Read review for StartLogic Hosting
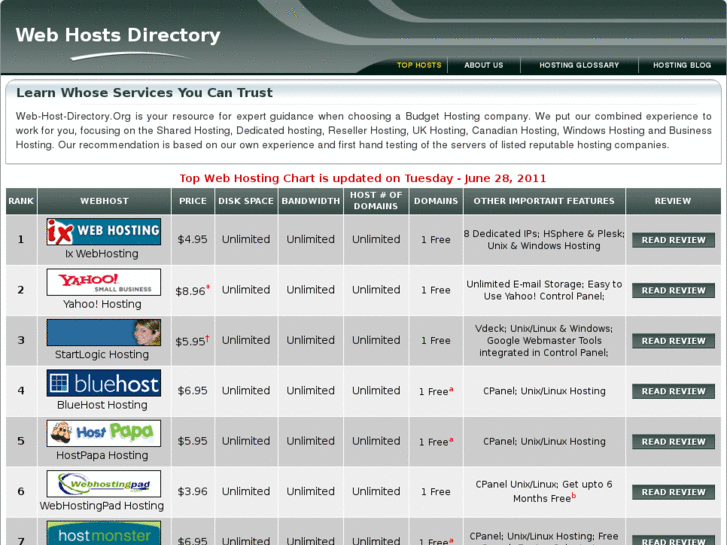Screen dimensions: 727x545 pos(673,341)
